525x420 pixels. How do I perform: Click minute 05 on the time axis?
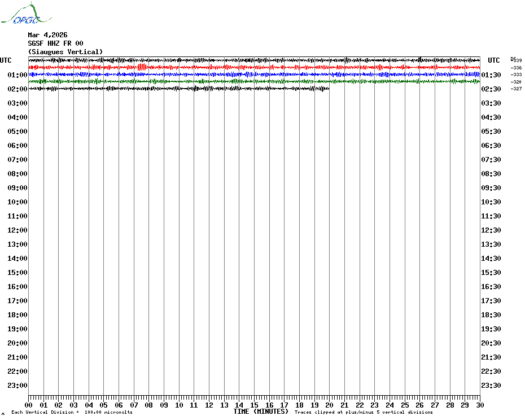tap(104, 405)
